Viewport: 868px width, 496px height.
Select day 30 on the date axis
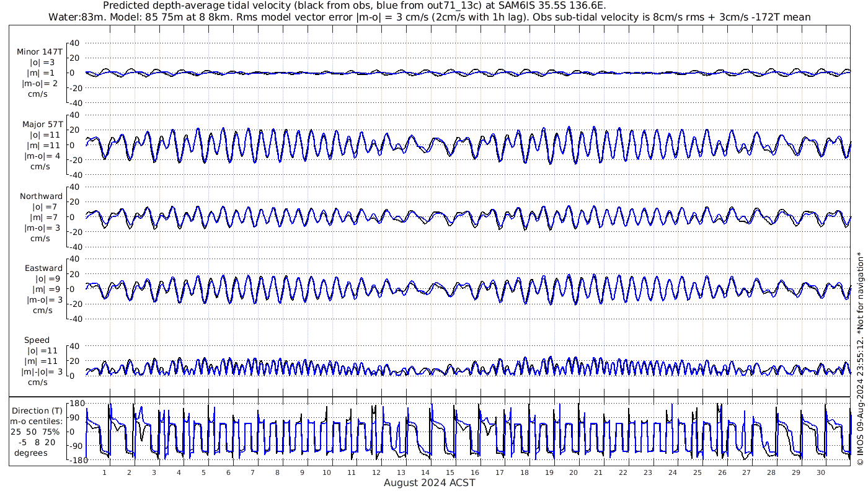tap(821, 472)
